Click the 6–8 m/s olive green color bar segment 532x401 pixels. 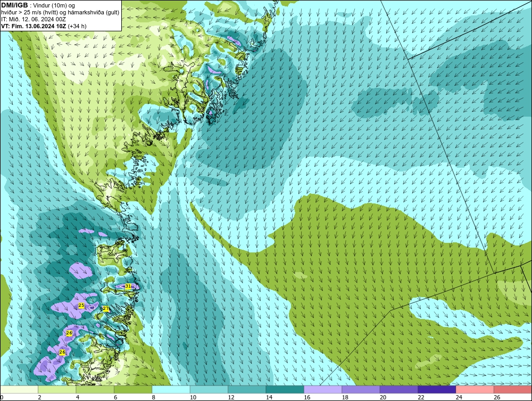click(133, 389)
